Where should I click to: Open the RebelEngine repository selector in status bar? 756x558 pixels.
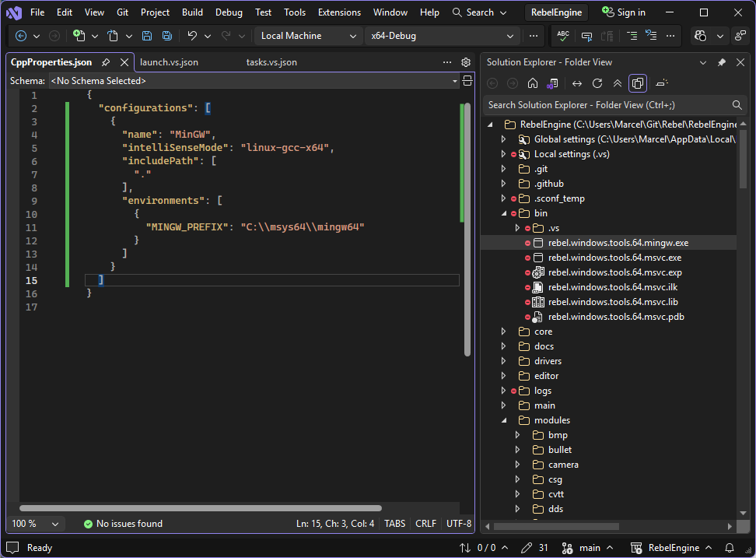[x=671, y=548]
